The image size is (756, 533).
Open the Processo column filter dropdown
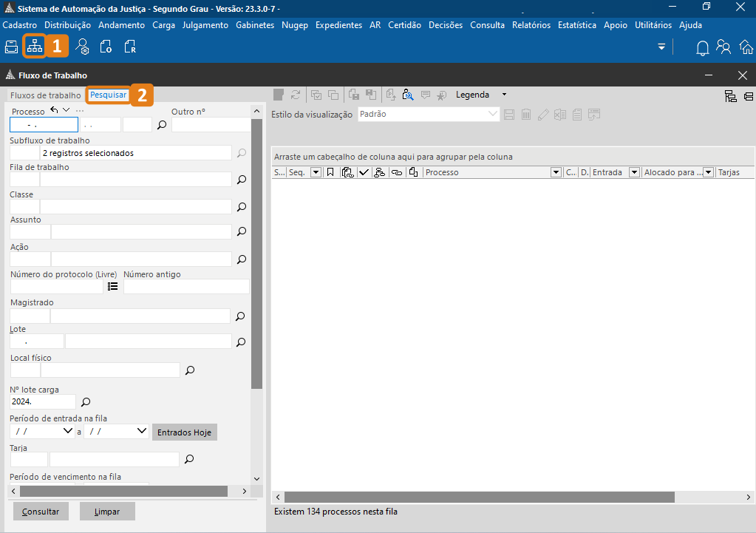[556, 172]
